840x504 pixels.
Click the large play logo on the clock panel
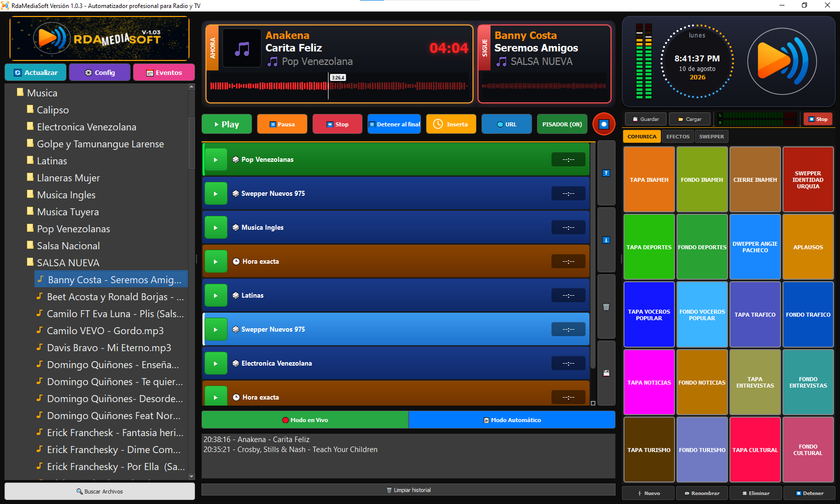[x=782, y=61]
